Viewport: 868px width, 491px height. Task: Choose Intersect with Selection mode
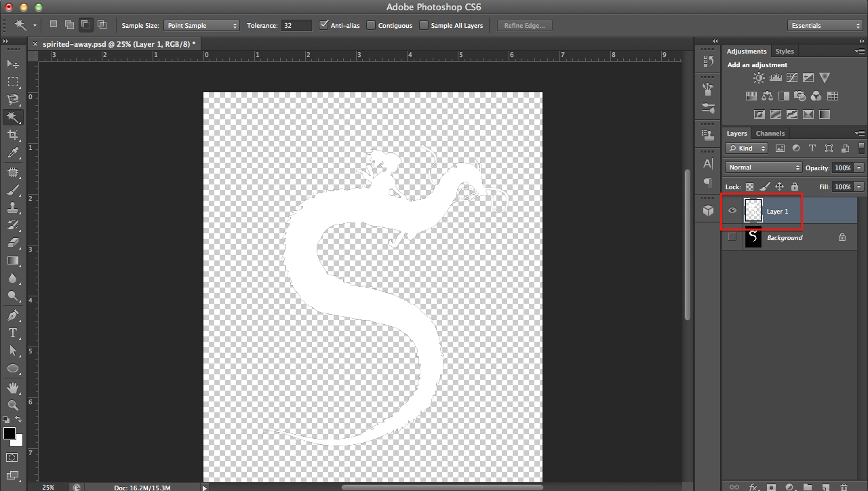102,25
